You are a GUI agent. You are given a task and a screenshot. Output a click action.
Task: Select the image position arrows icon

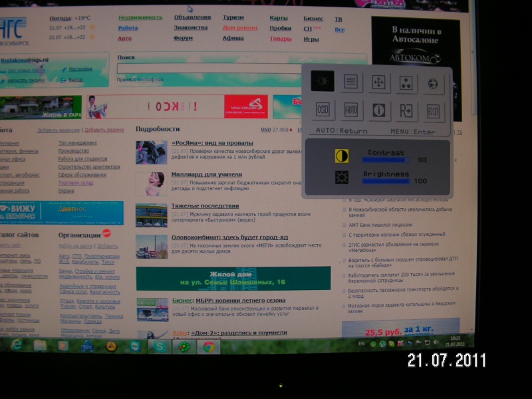point(379,82)
